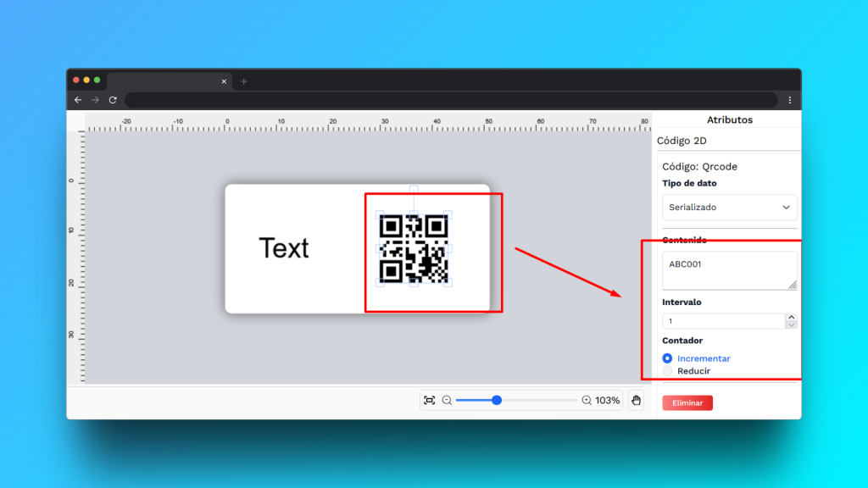Open the browser three-dot menu
The width and height of the screenshot is (868, 488).
[790, 100]
